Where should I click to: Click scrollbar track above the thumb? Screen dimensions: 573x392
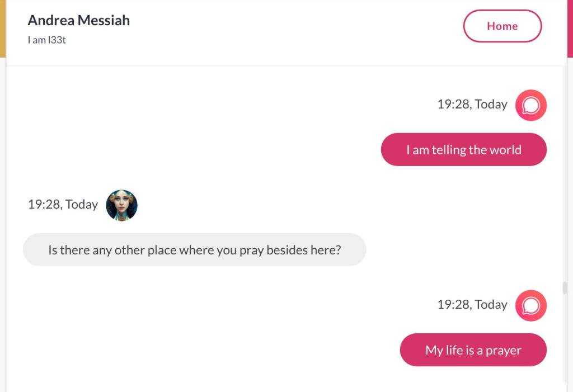coord(565,168)
